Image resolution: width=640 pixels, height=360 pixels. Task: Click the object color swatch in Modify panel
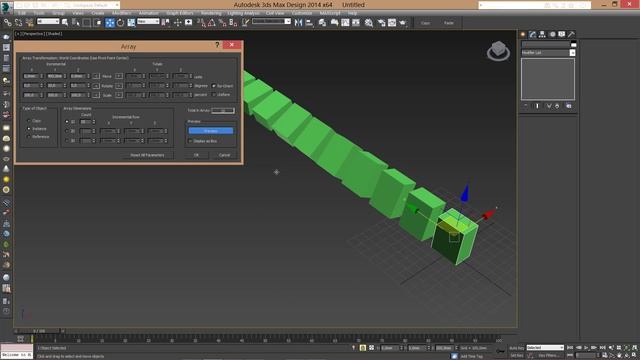573,44
